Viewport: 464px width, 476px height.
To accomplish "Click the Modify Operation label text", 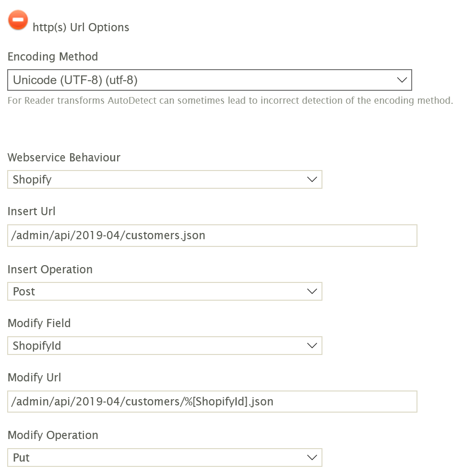I will tap(53, 435).
